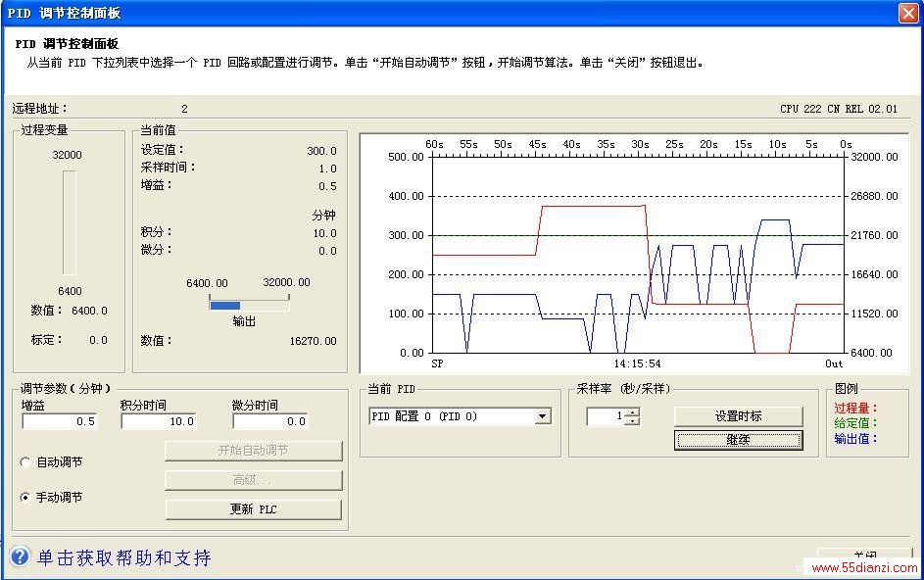924x580 pixels.
Task: Click the 设定值 300.0 value
Action: tap(321, 151)
